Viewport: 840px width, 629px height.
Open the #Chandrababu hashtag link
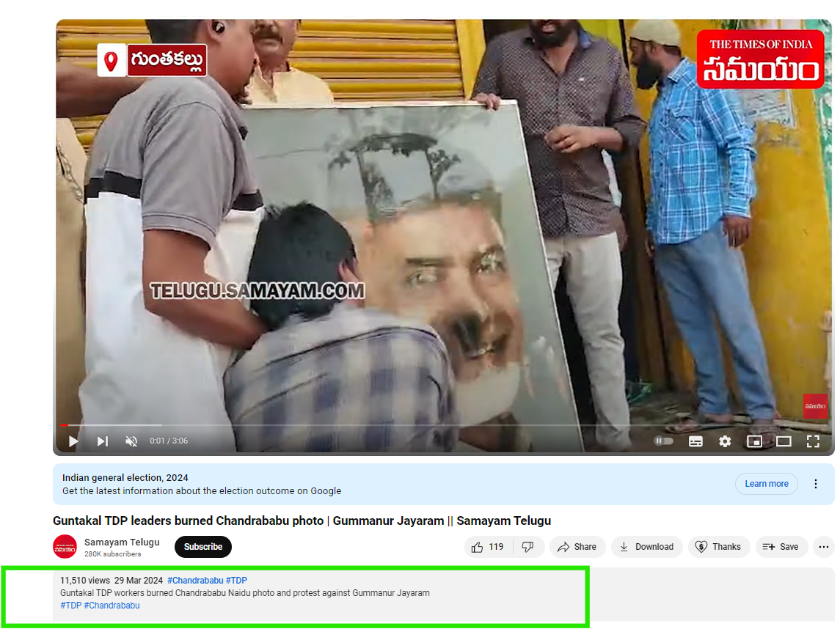tap(195, 581)
